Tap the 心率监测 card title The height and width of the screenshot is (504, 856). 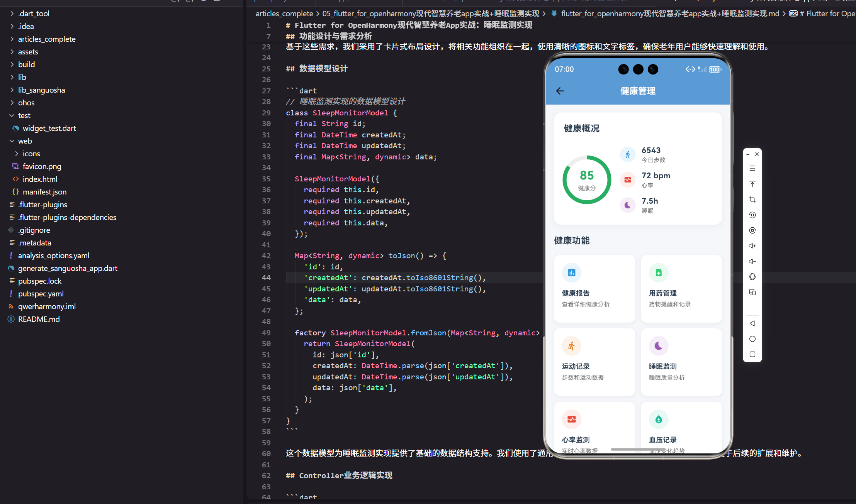(576, 440)
